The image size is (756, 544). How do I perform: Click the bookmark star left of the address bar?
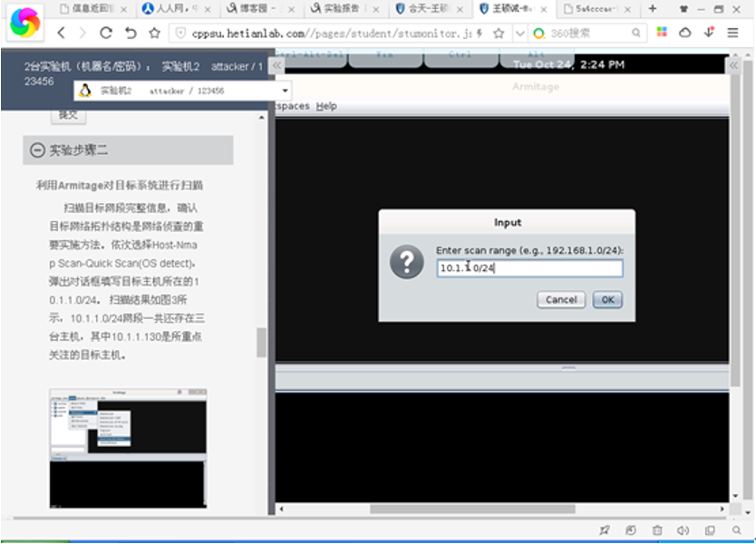click(x=155, y=33)
